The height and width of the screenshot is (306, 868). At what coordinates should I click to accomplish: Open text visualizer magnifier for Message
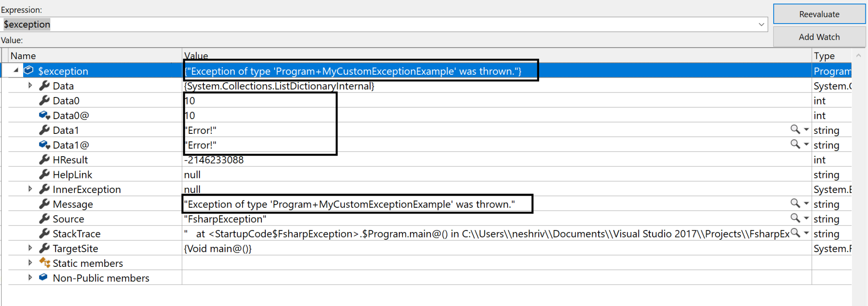[x=795, y=203]
